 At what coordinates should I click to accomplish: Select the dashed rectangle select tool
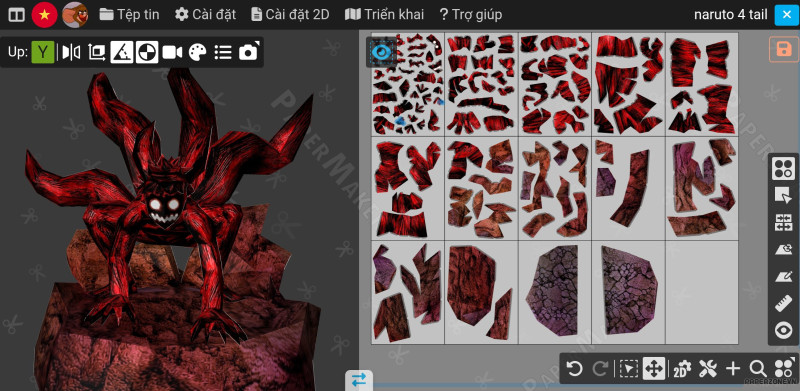pos(629,368)
